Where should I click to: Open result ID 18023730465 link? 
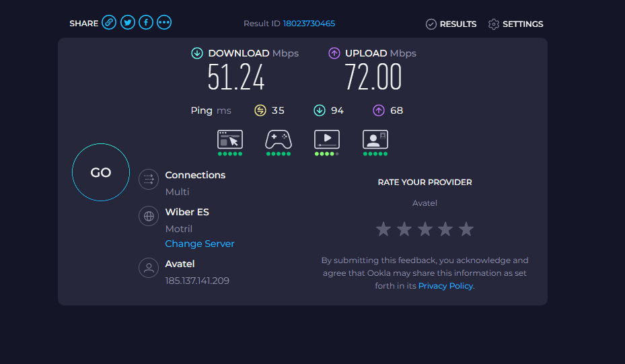309,24
